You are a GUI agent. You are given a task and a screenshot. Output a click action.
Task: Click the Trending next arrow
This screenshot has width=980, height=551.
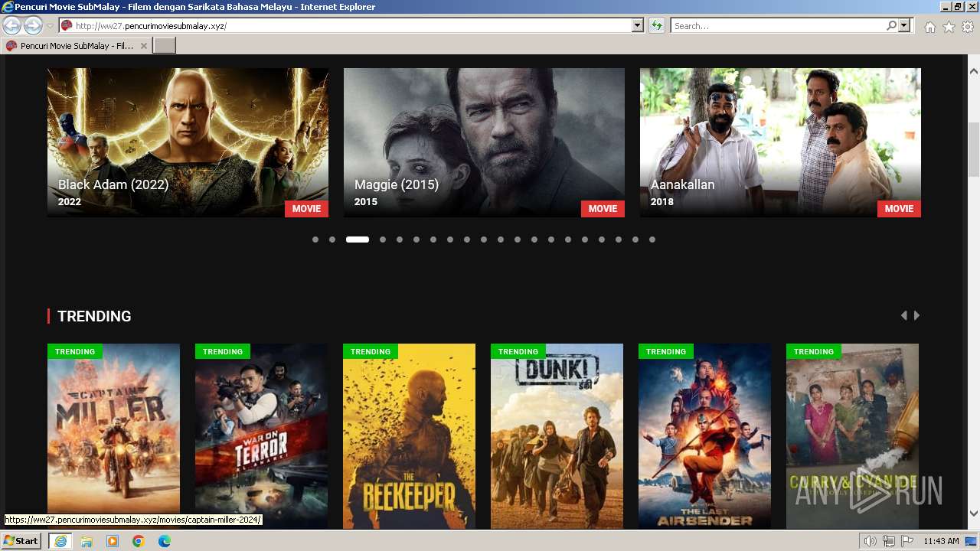pos(916,315)
